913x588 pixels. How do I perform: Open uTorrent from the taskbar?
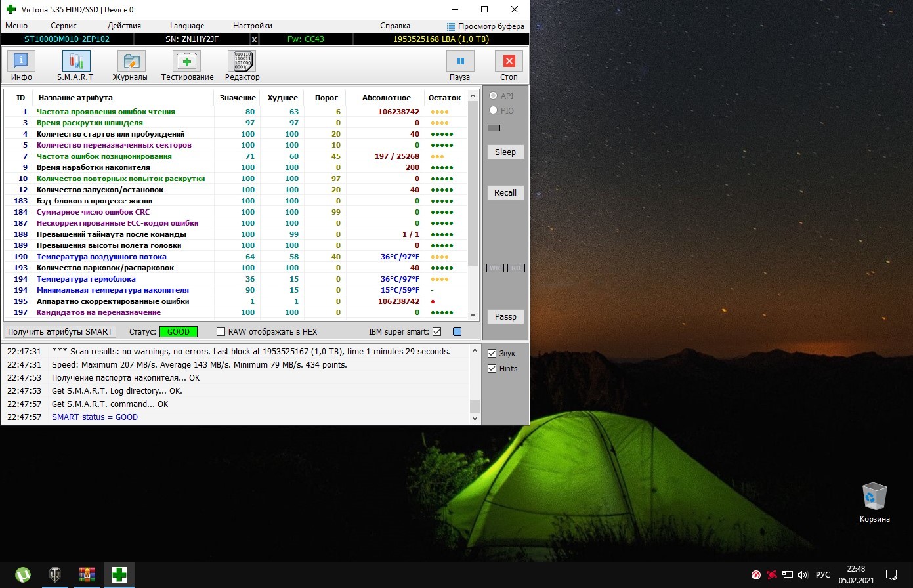[x=23, y=575]
